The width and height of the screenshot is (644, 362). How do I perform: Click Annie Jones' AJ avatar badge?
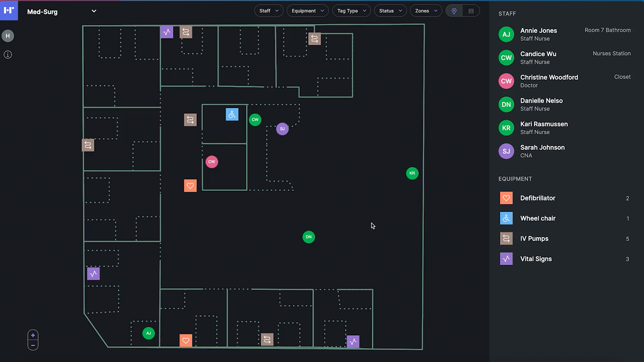[x=506, y=34]
